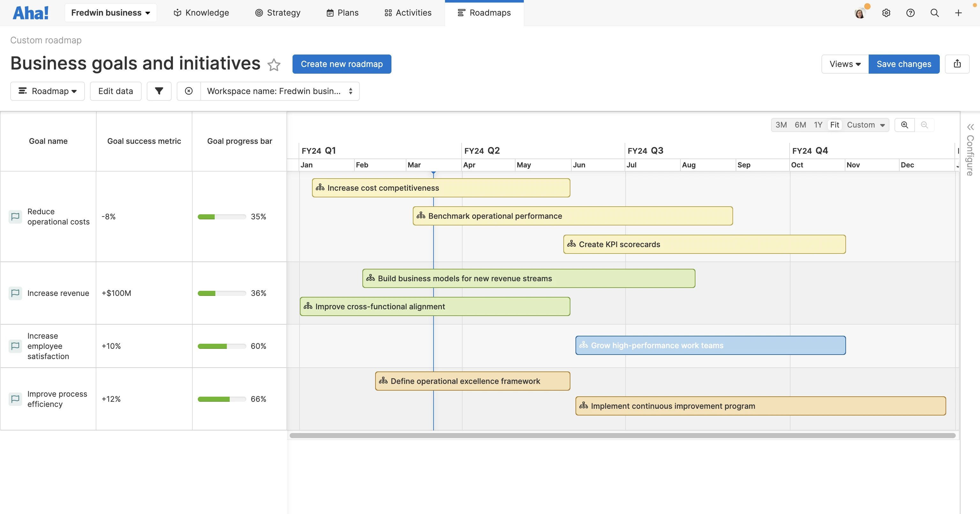
Task: Switch timeline zoom to 3M
Action: [x=781, y=125]
